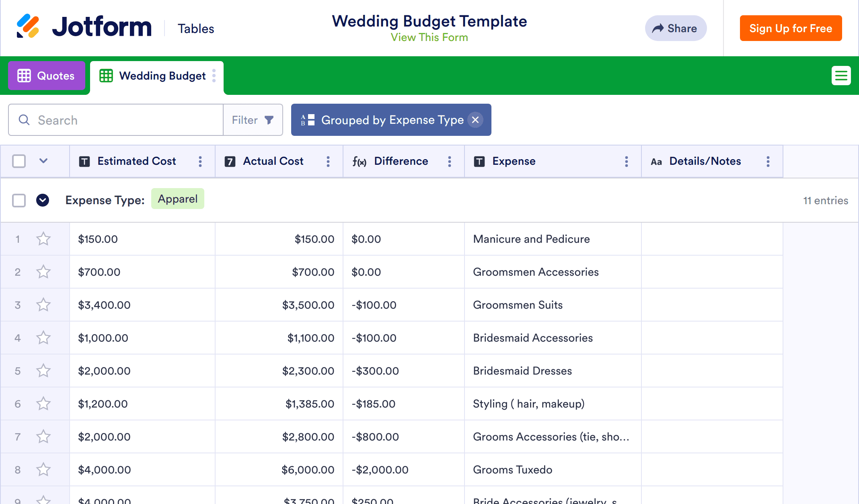Open Difference column three-dot menu
Viewport: 859px width, 504px height.
[x=449, y=162]
